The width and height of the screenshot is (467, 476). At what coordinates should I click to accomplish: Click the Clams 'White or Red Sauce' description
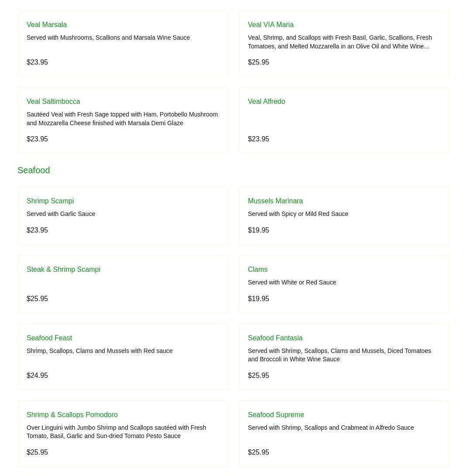click(x=292, y=283)
